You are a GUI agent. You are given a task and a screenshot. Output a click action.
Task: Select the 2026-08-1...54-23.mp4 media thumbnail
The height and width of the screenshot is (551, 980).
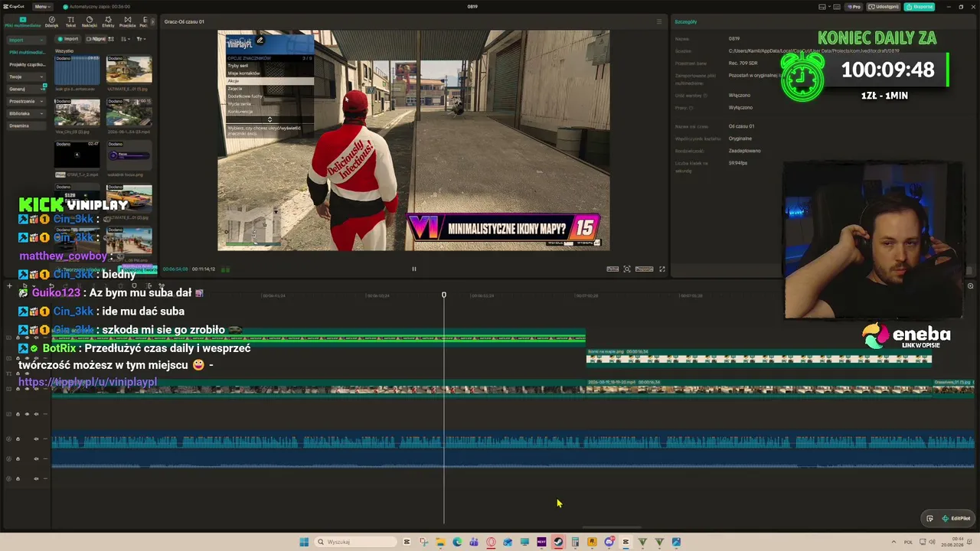[x=129, y=112]
